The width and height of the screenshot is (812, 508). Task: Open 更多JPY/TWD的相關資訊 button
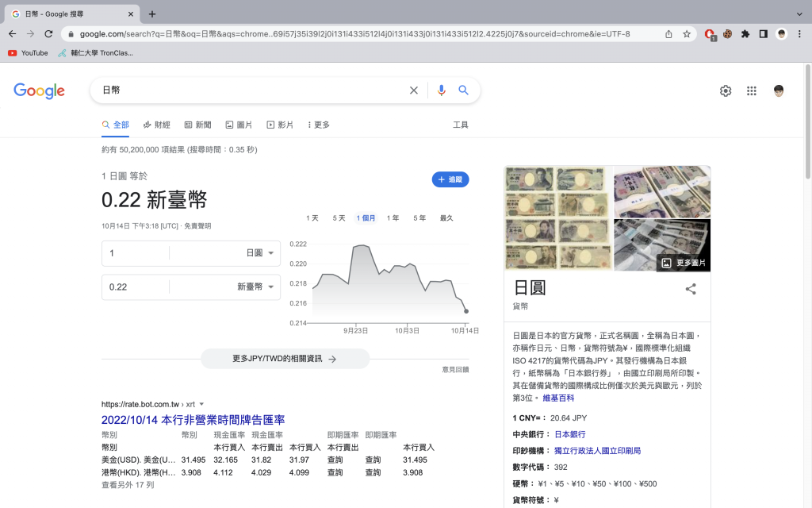[x=285, y=359]
